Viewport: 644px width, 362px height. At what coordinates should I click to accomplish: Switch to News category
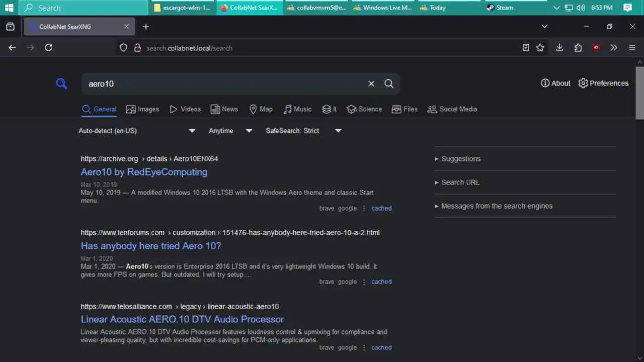[224, 109]
